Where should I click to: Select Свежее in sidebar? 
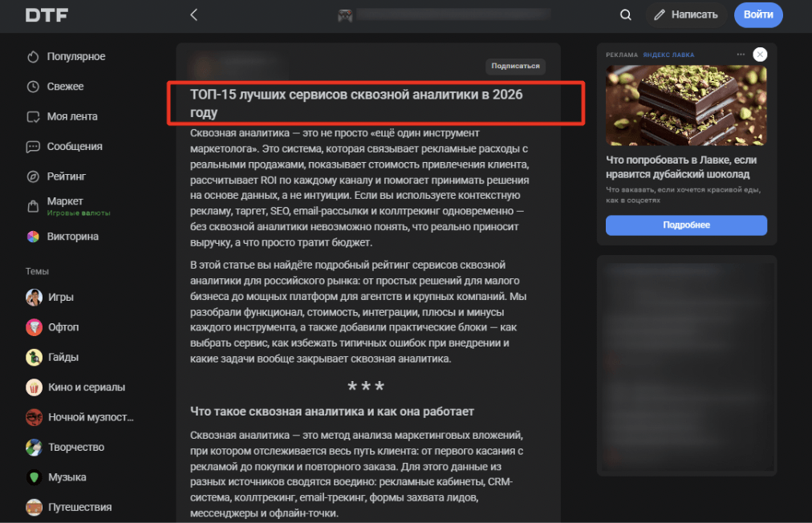65,87
